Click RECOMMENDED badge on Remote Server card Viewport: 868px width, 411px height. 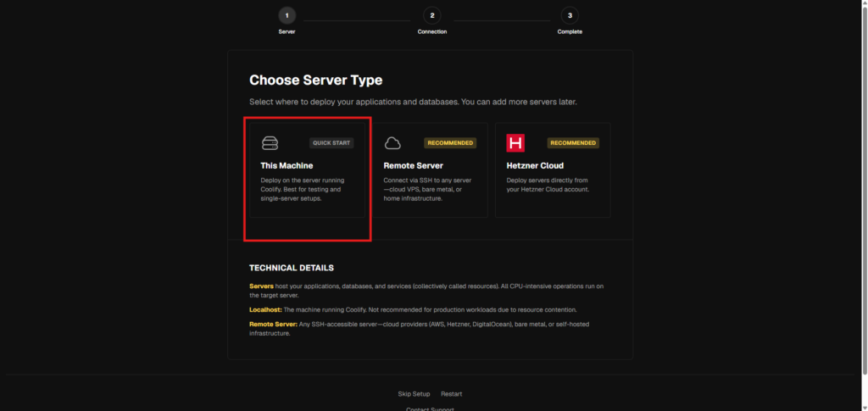coord(451,142)
